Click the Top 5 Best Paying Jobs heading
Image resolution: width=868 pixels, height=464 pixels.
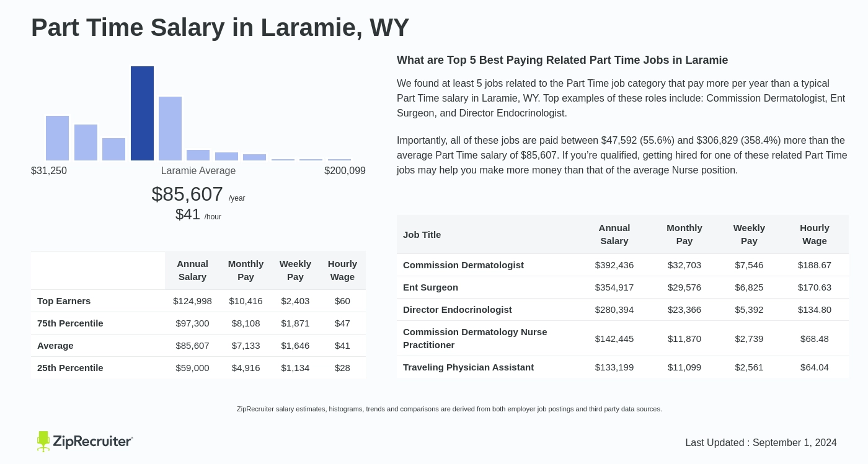pyautogui.click(x=562, y=60)
